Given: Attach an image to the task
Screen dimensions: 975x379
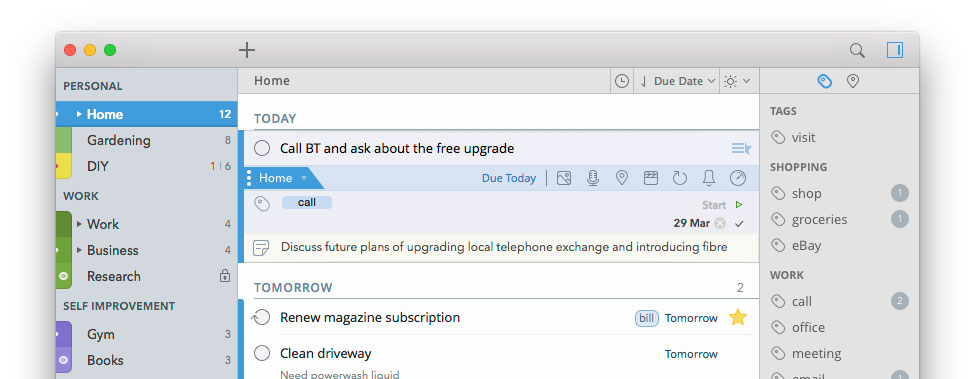Looking at the screenshot, I should (x=564, y=178).
